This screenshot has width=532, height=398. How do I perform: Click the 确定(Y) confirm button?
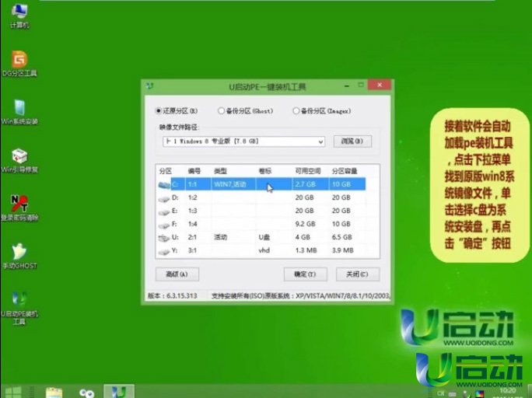[305, 274]
